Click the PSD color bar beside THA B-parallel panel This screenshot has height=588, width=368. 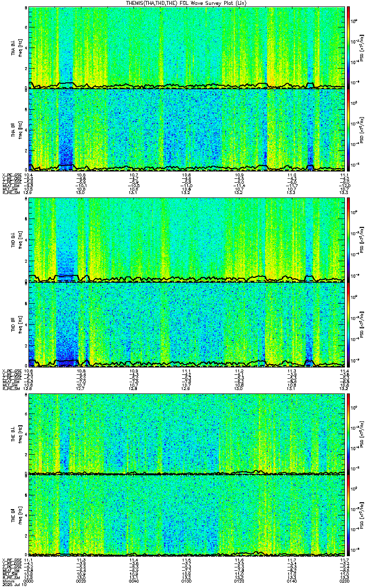[x=348, y=129]
